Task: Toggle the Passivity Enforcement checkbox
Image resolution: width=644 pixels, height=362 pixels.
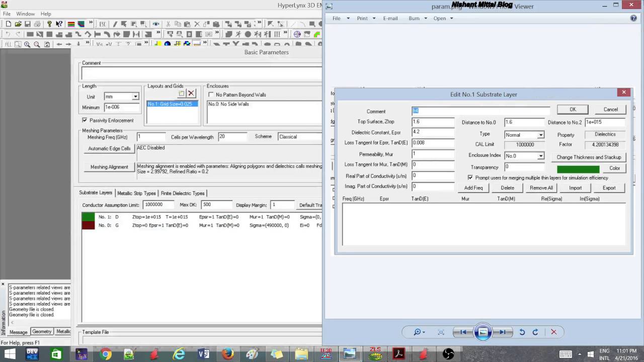Action: tap(85, 120)
